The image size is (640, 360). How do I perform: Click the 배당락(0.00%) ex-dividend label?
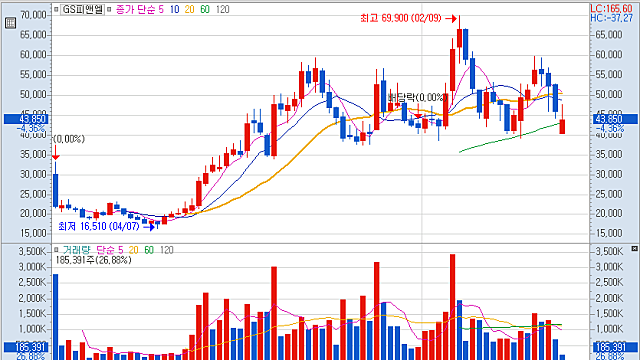point(418,98)
